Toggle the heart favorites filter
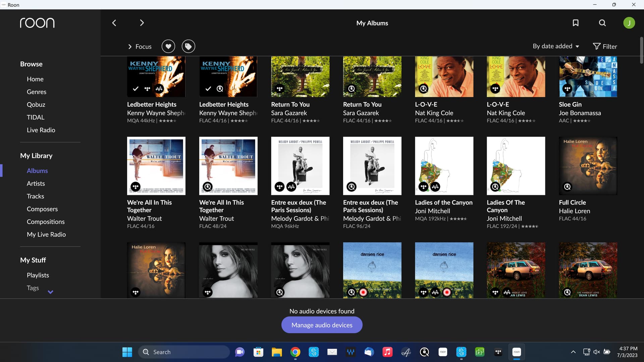 click(168, 46)
